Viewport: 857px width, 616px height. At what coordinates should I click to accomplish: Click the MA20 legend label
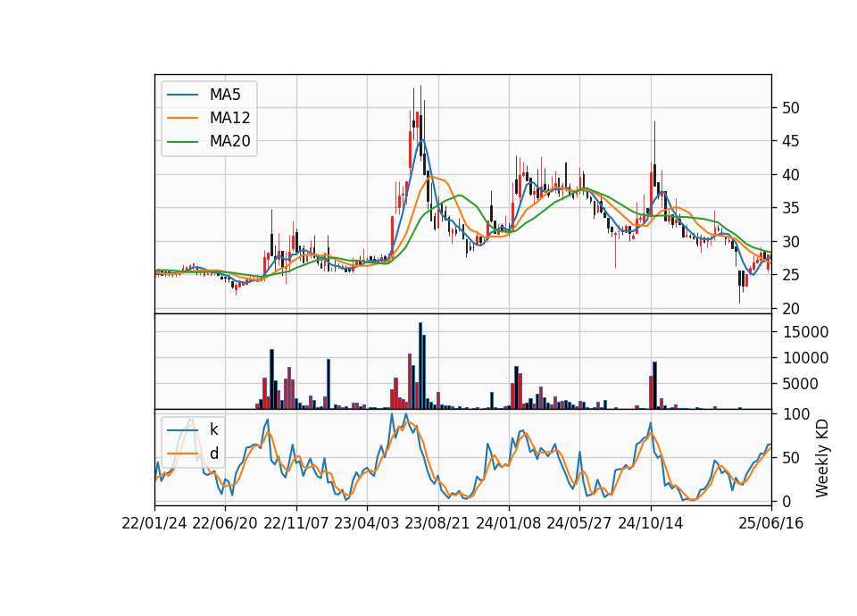pyautogui.click(x=229, y=141)
